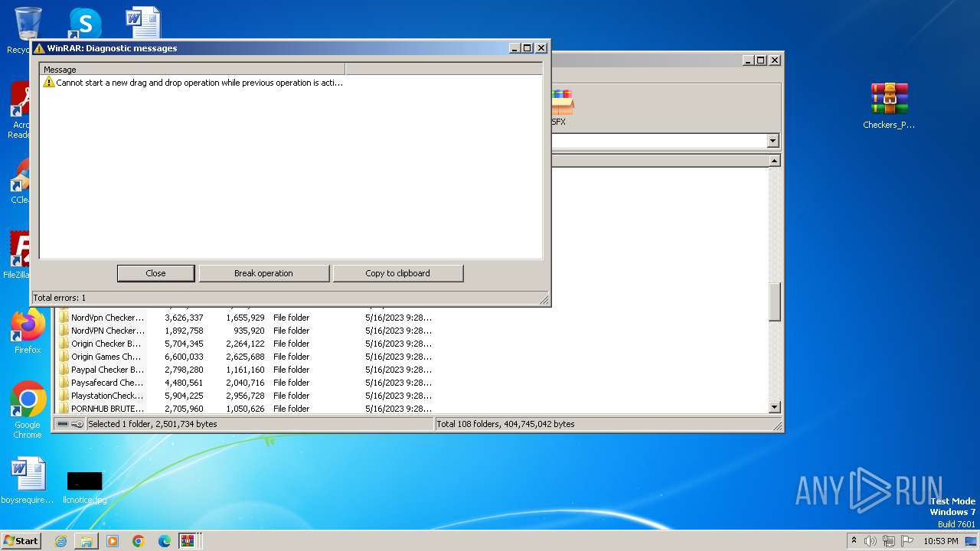Open the WinRAR address path dropdown
This screenshot has height=551, width=980.
click(x=773, y=141)
